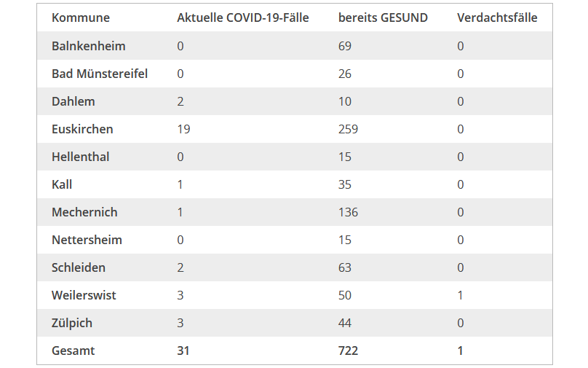Select the Gesamt total row label
The height and width of the screenshot is (368, 588).
[73, 351]
